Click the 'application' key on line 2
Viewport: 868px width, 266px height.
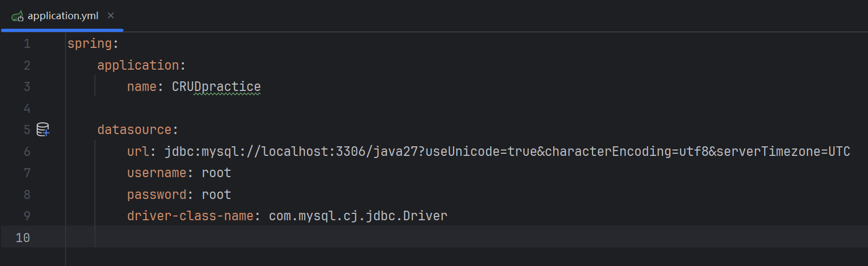pyautogui.click(x=138, y=65)
